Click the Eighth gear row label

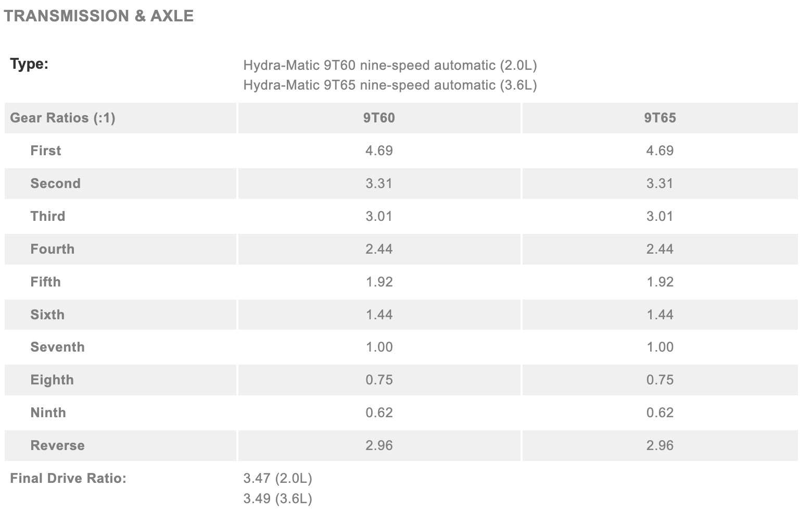pos(52,380)
